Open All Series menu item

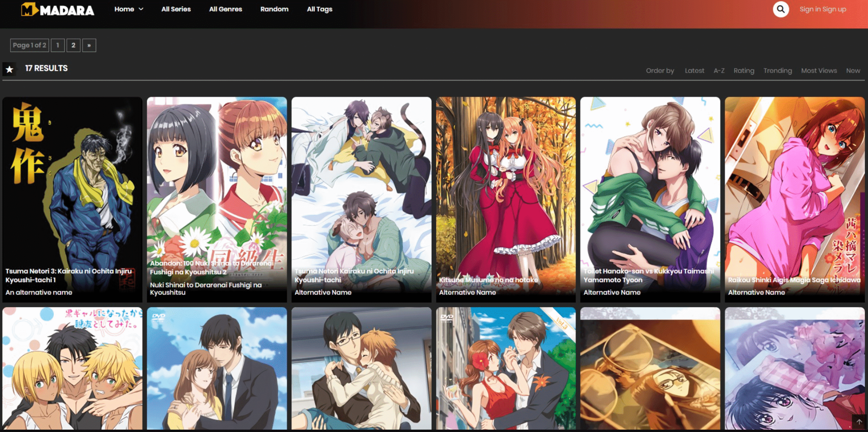(x=176, y=9)
